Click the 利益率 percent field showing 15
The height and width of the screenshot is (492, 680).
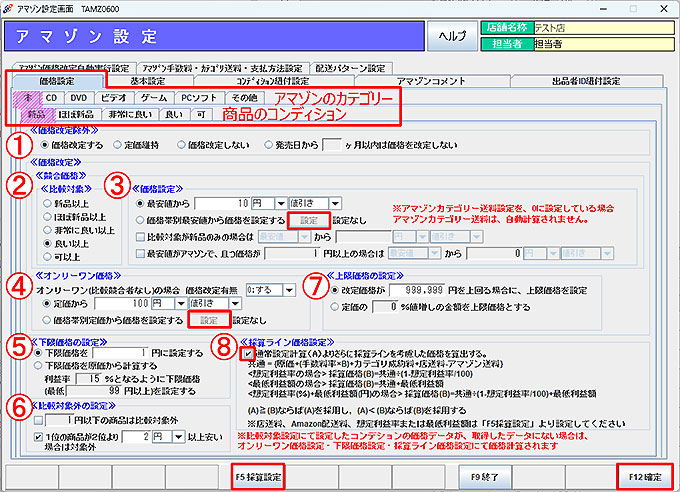[89, 378]
